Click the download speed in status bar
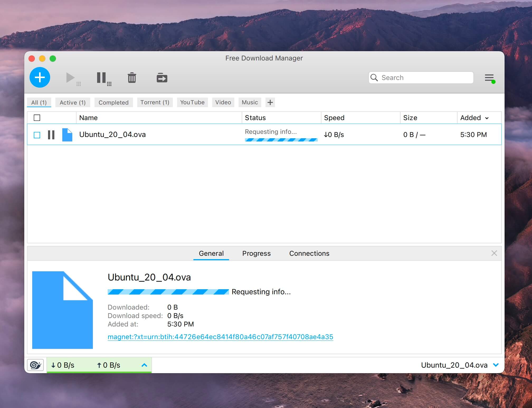 tap(63, 365)
